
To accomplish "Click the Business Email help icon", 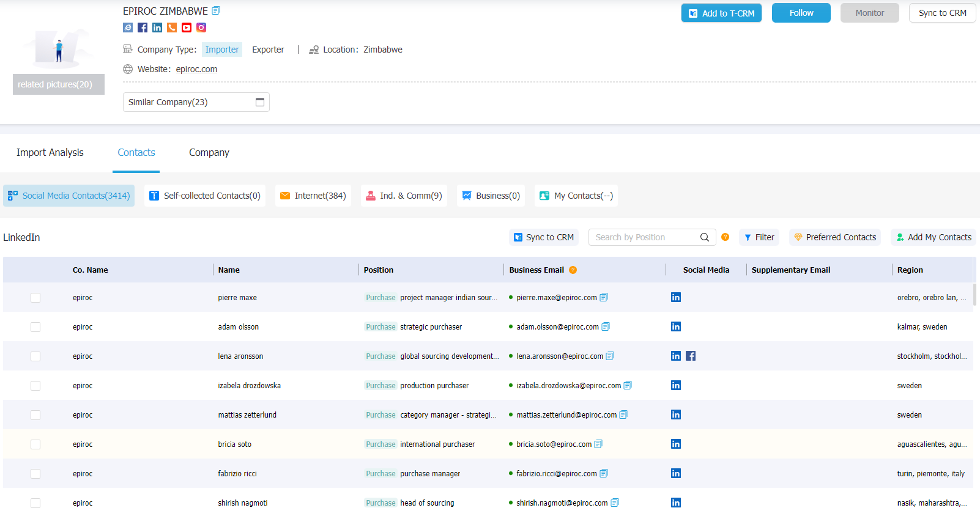I will point(573,270).
